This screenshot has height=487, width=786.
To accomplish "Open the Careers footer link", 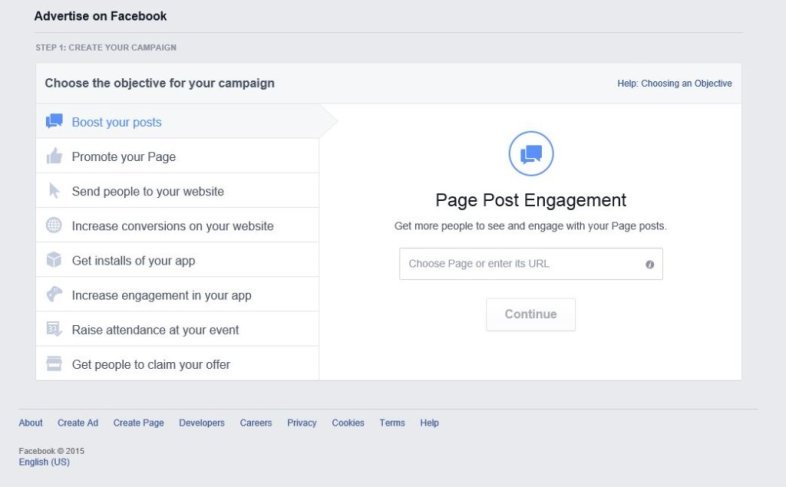I will tap(256, 422).
